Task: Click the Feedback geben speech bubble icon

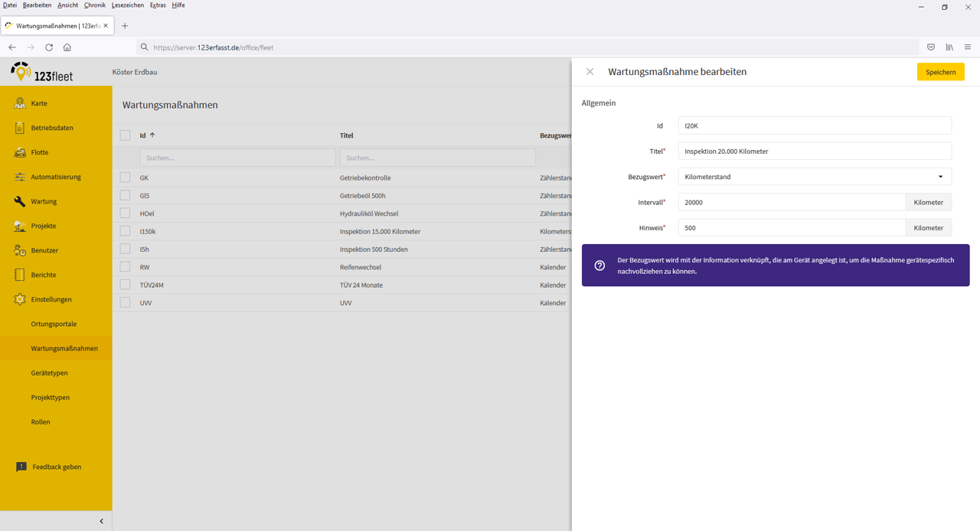Action: [21, 467]
